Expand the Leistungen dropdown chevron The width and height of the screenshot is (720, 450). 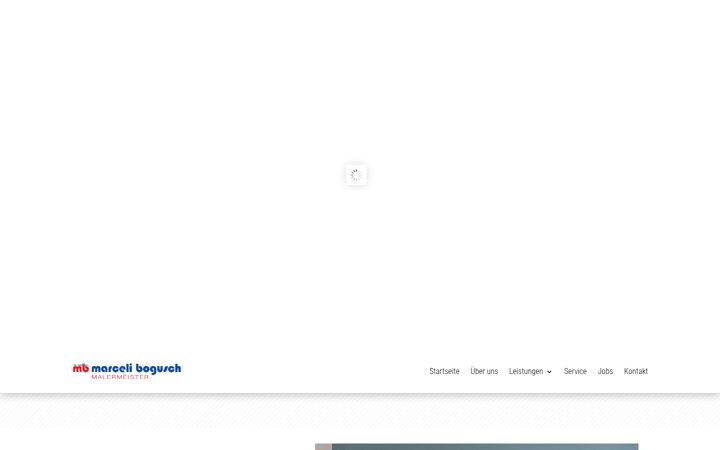pos(549,372)
